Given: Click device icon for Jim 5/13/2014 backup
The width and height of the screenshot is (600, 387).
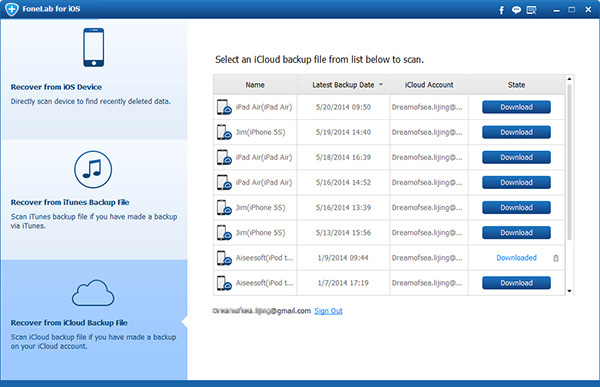Looking at the screenshot, I should (224, 233).
